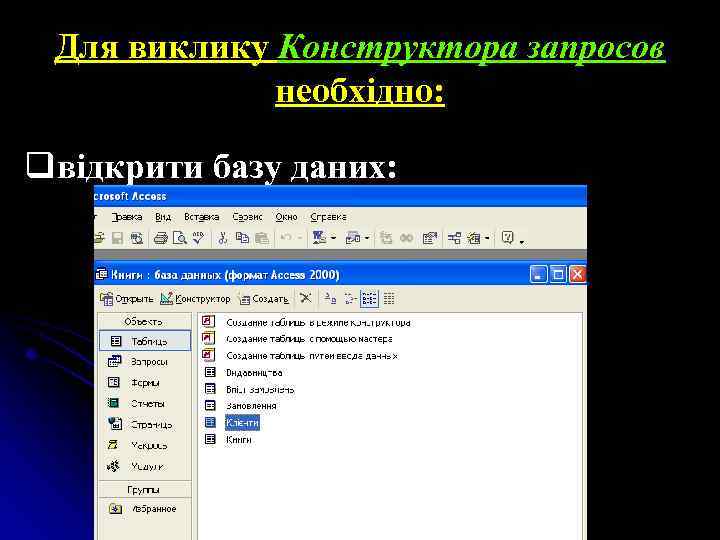Open the Relationships diagram icon
Image resolution: width=720 pixels, height=540 pixels.
tap(454, 238)
